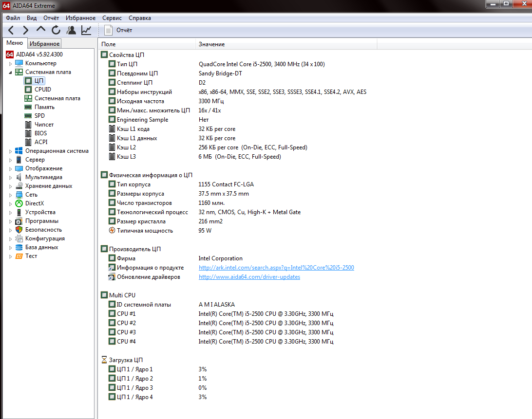Open the graph chart toolbar icon
532x419 pixels.
click(x=86, y=30)
